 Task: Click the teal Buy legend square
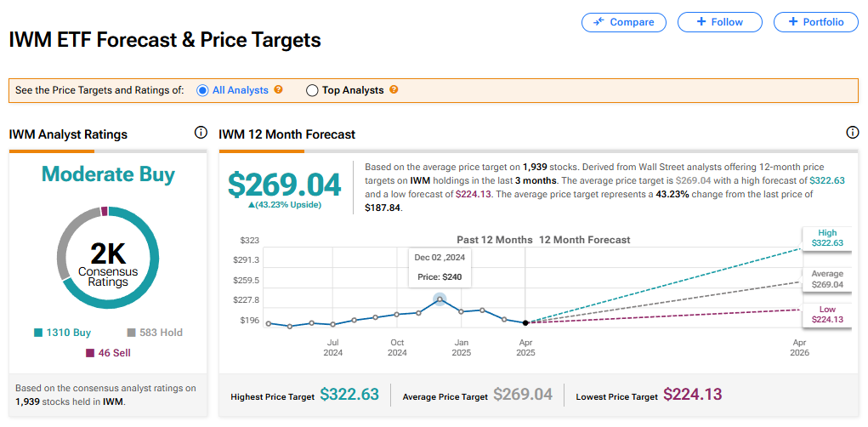click(38, 333)
